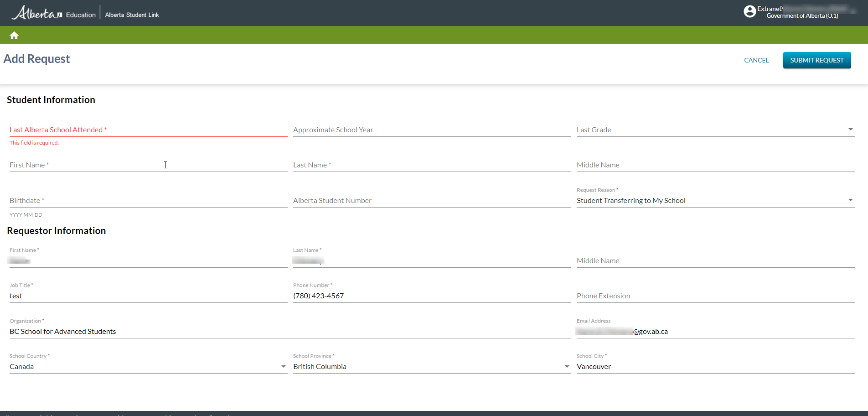This screenshot has height=416, width=868.
Task: Click the Alberta logo in header
Action: [x=37, y=13]
